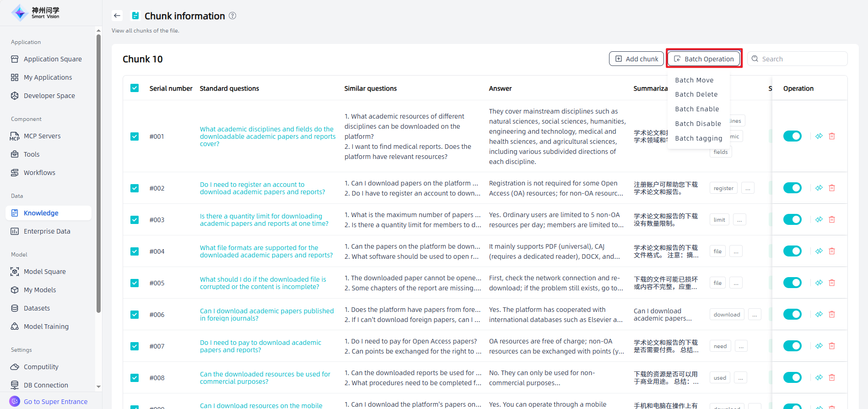Uncheck the checkbox for chunk #003

click(x=135, y=220)
